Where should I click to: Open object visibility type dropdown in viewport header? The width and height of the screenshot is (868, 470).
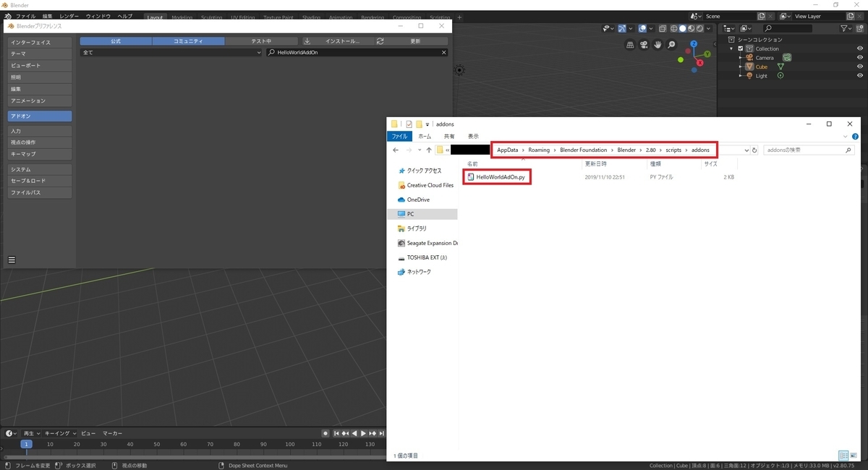(x=608, y=28)
